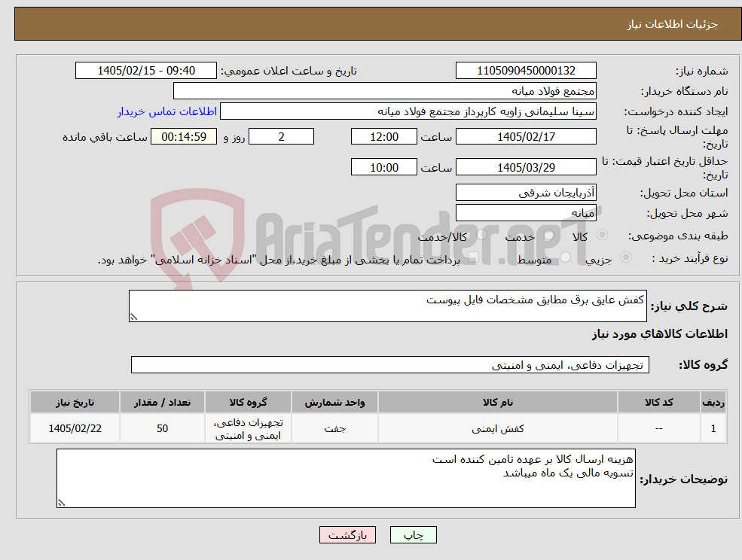Image resolution: width=742 pixels, height=560 pixels.
Task: Click the نام کالا column header
Action: 497,402
